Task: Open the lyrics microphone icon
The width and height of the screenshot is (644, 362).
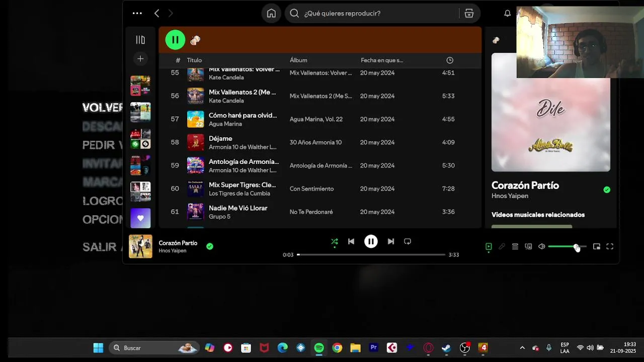Action: [x=502, y=247]
